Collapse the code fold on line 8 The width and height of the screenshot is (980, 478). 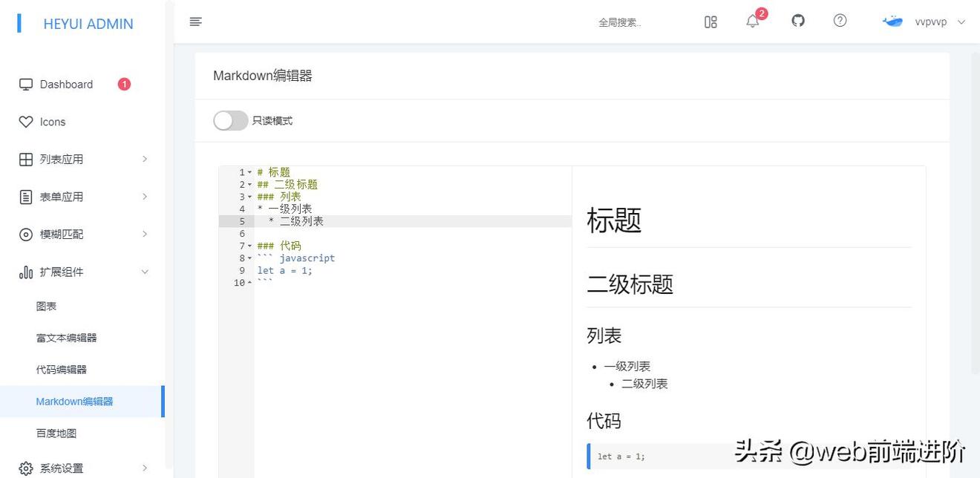click(x=250, y=258)
